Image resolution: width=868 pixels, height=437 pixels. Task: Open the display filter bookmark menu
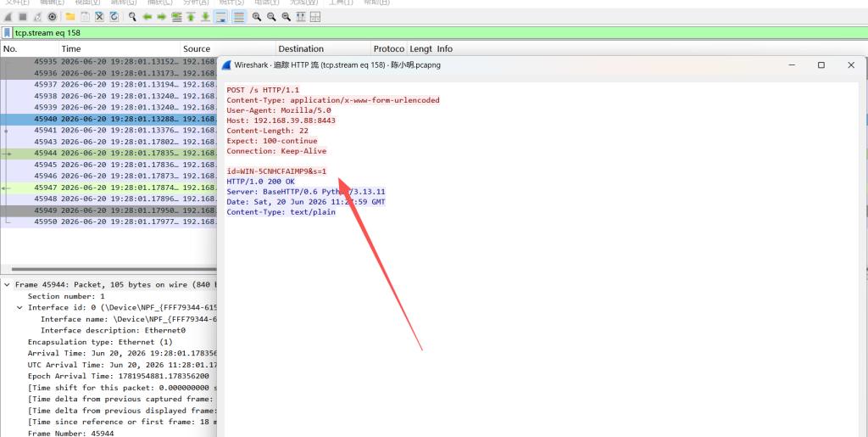coord(7,33)
